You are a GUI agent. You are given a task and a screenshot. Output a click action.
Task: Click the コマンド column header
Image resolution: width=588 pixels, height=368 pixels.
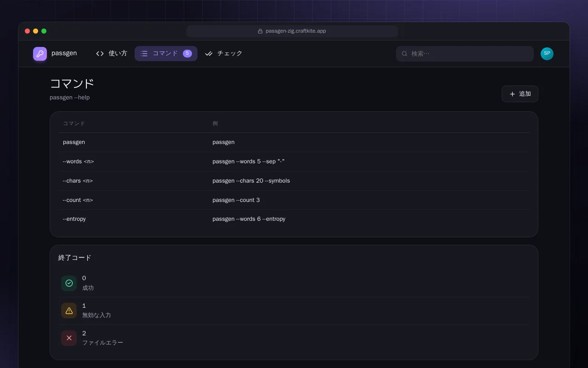pyautogui.click(x=74, y=124)
